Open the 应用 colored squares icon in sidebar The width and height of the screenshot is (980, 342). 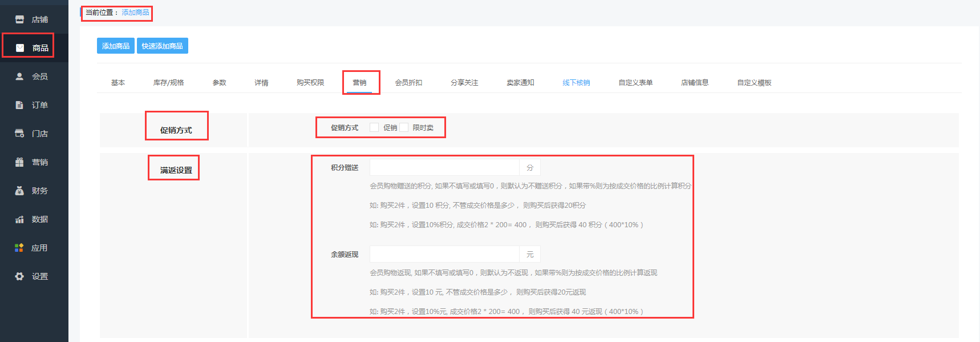[x=19, y=248]
